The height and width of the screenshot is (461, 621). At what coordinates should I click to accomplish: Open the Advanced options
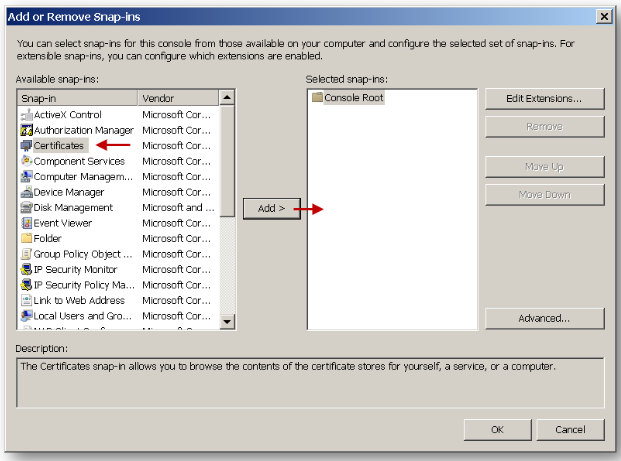(x=545, y=318)
